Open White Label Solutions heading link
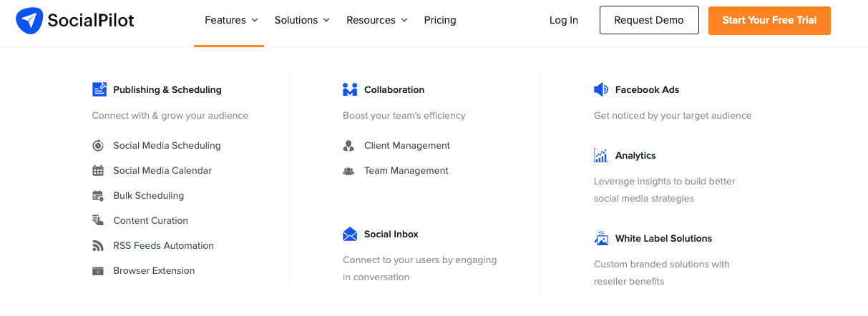Viewport: 868px width, 316px height. coord(664,238)
